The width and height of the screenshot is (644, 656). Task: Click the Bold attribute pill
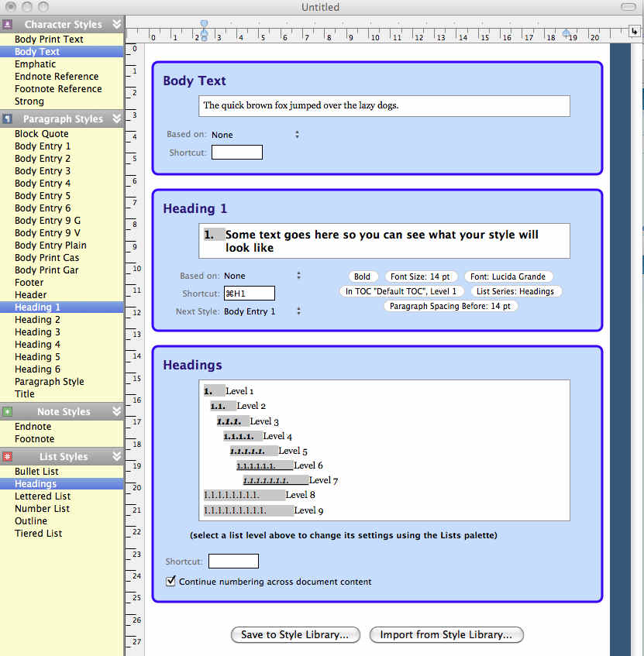tap(362, 276)
